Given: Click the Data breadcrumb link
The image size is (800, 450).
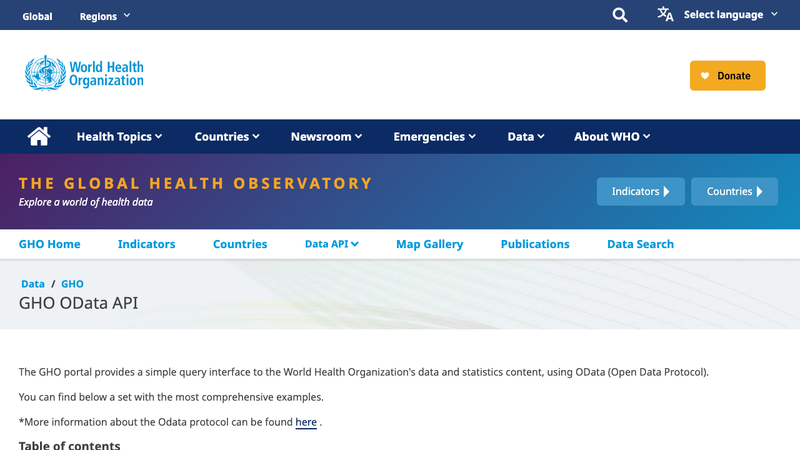Looking at the screenshot, I should (x=33, y=284).
